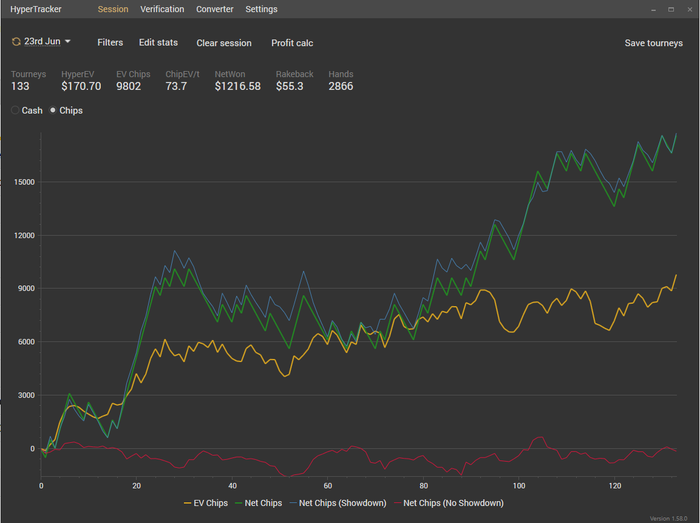Click the EV Chips value 9802
700x523 pixels.
pyautogui.click(x=129, y=86)
